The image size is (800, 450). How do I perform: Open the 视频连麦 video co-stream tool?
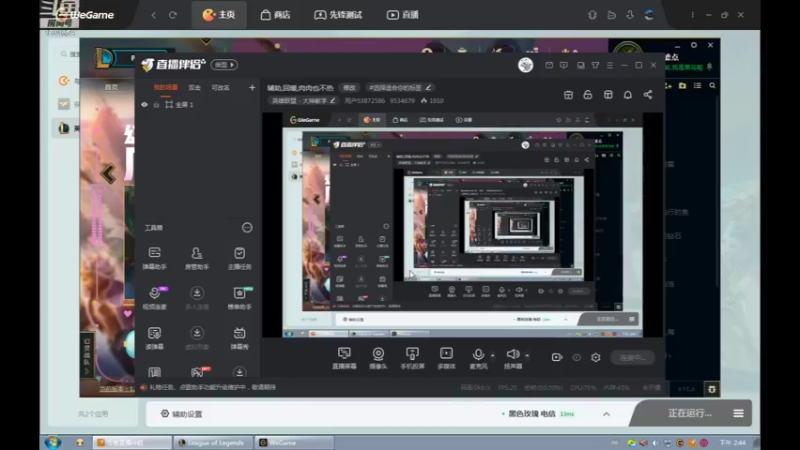[154, 298]
